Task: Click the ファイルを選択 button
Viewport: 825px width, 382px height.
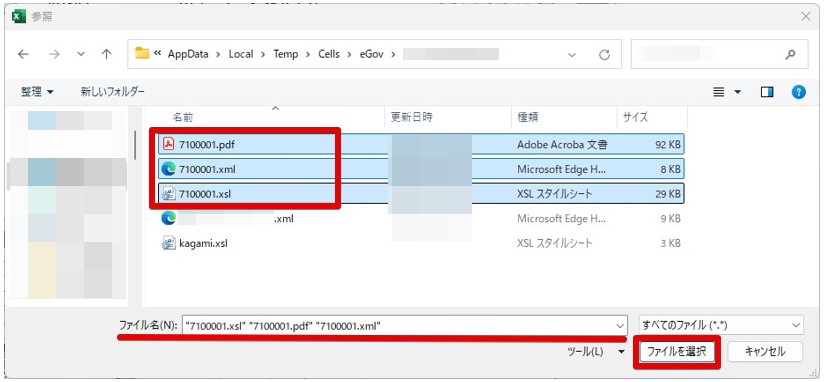Action: tap(677, 351)
